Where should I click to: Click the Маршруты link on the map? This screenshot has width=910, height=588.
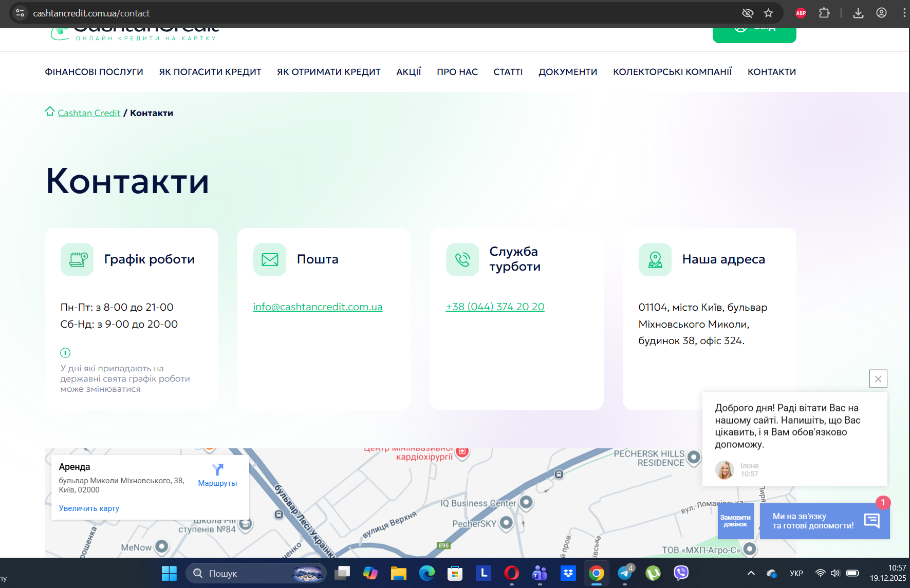point(217,483)
